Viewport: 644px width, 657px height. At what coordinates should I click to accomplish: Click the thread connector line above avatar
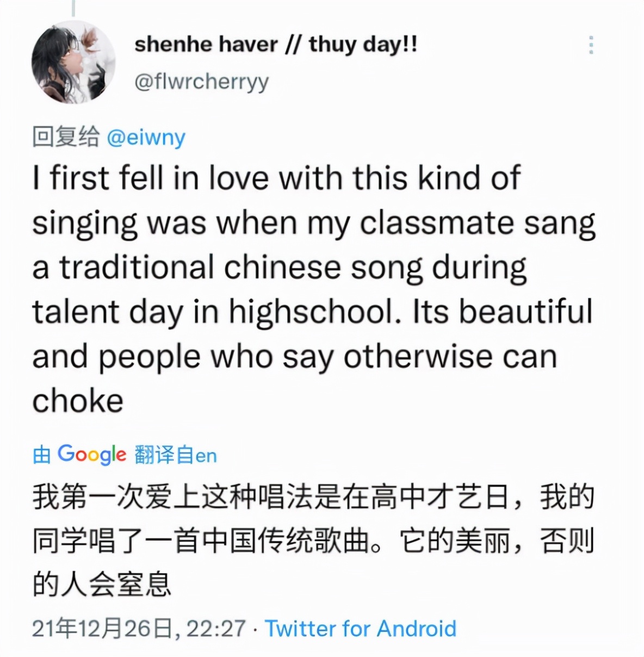coord(73,8)
